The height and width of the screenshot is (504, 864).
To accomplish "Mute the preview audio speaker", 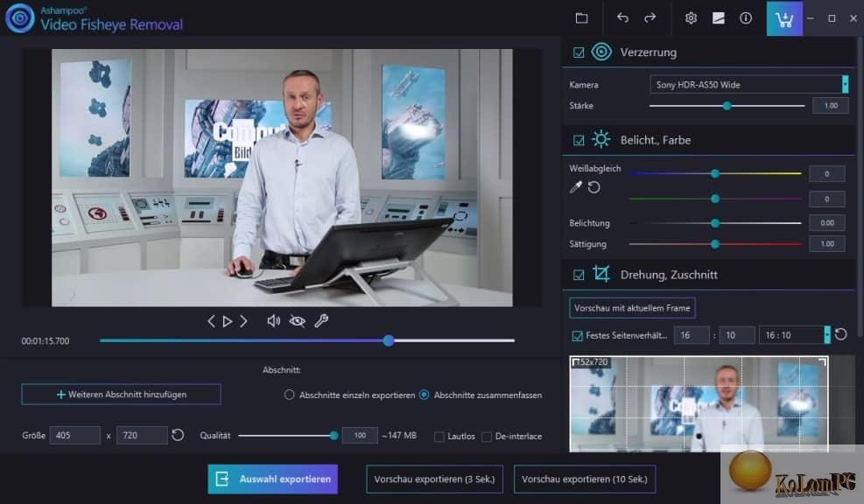I will pyautogui.click(x=273, y=321).
